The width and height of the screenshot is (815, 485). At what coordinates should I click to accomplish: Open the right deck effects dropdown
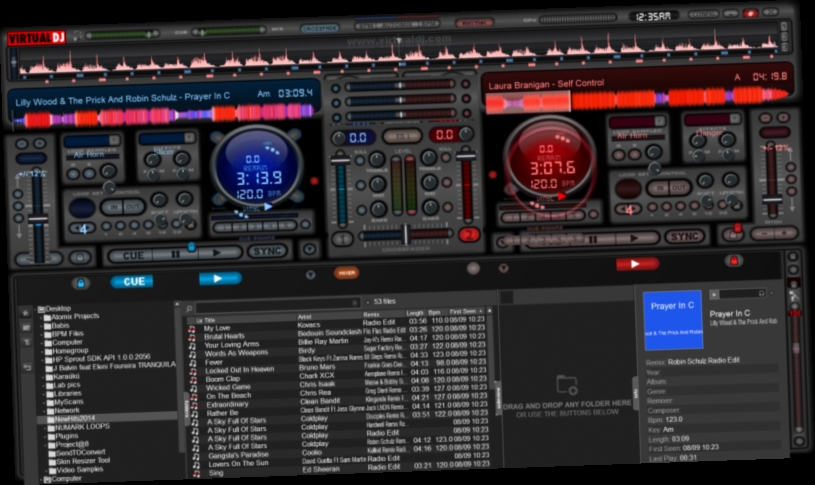click(734, 119)
